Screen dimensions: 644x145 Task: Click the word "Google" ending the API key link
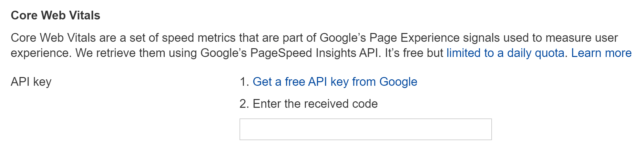tap(398, 82)
